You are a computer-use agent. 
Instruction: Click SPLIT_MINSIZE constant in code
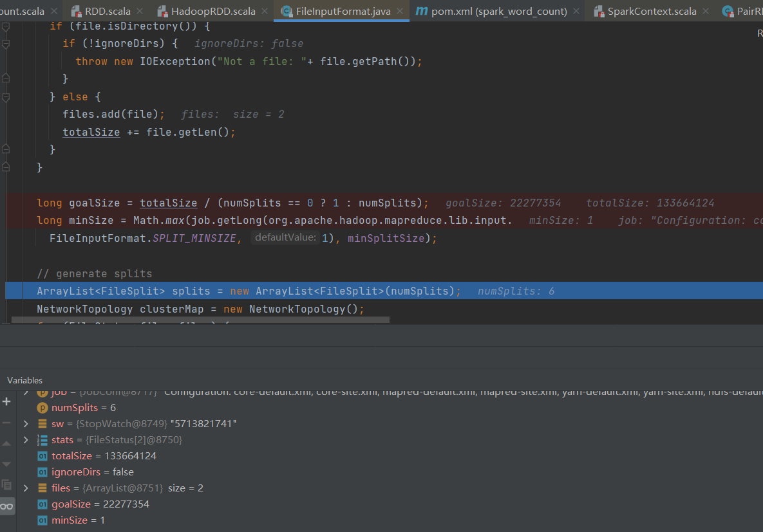194,238
